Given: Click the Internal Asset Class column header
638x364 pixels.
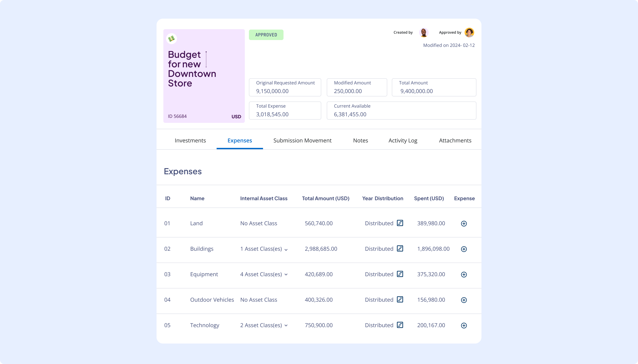Looking at the screenshot, I should coord(264,199).
